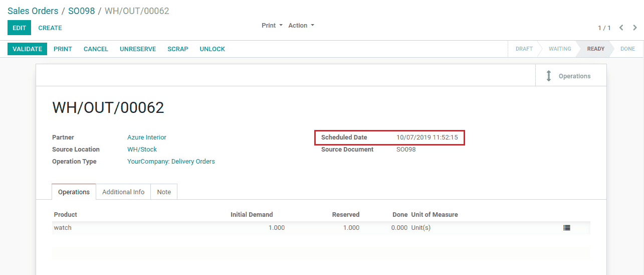Cancel the transfer with the CANCEL button
Viewport: 644px width, 275px height.
[x=96, y=49]
